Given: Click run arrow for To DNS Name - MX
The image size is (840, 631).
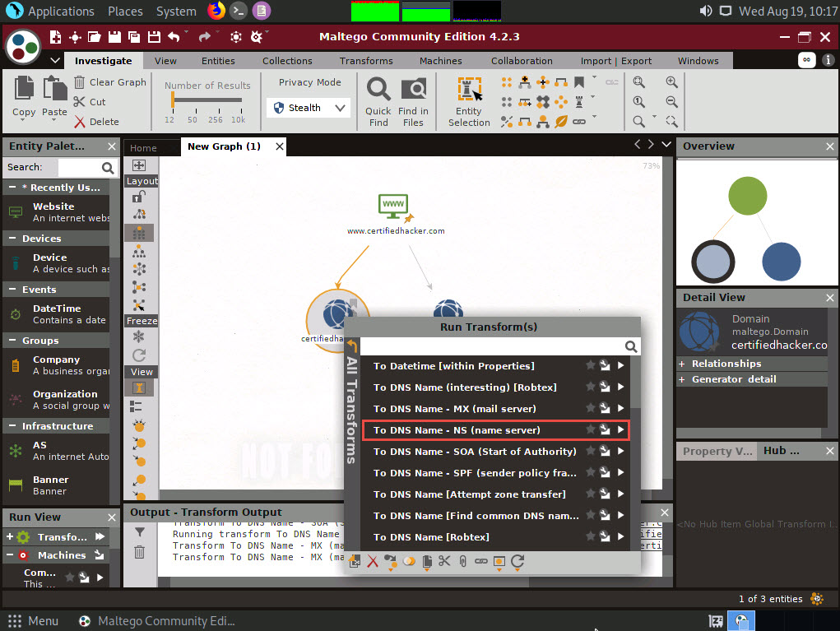Looking at the screenshot, I should pos(621,408).
